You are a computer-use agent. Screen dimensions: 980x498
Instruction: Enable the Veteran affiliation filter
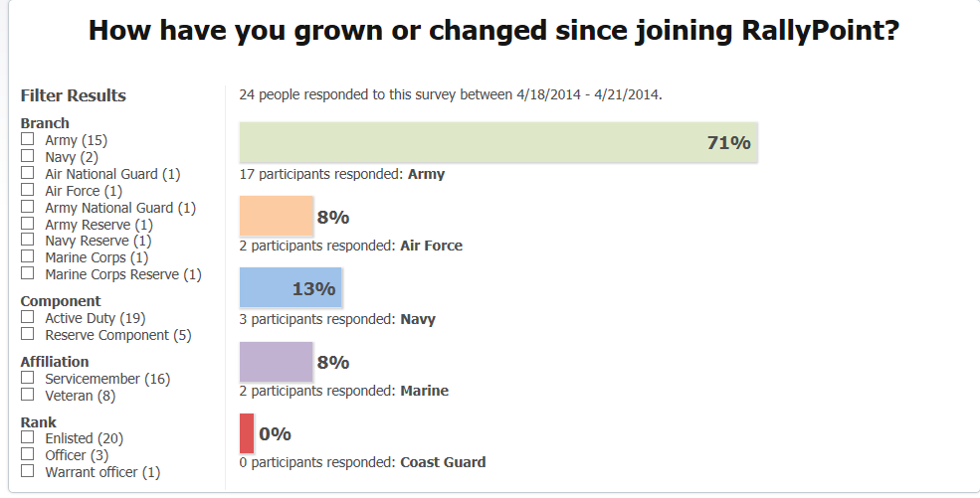tap(28, 395)
